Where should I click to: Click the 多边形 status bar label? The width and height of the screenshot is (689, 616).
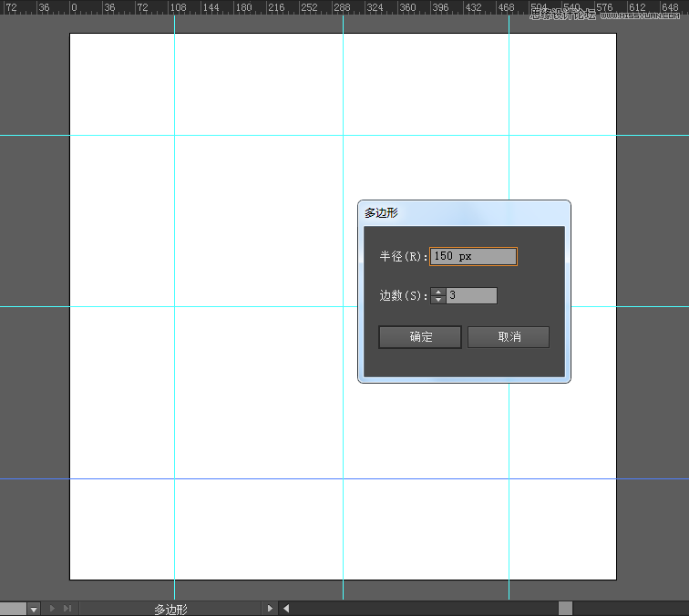170,609
